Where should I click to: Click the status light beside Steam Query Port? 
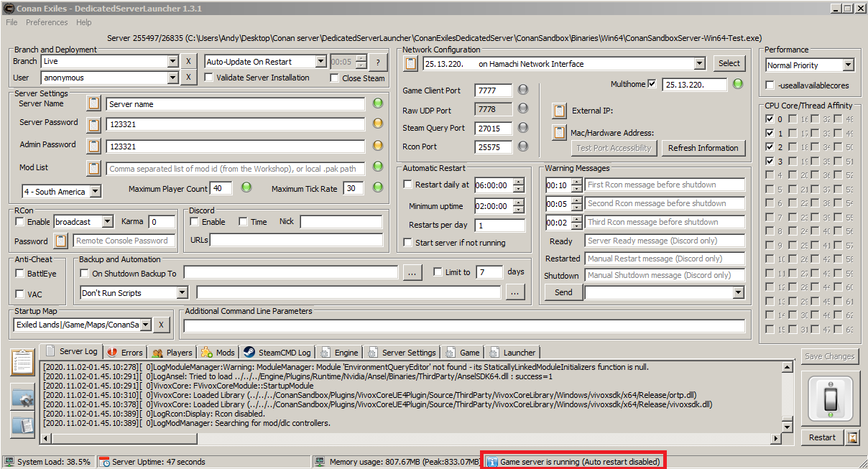tap(523, 127)
